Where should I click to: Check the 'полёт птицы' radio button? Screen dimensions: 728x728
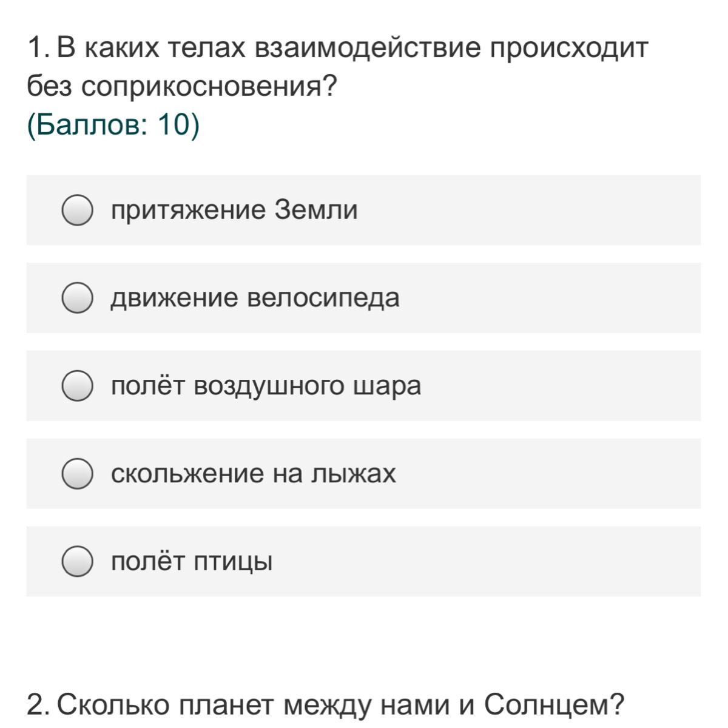click(77, 561)
